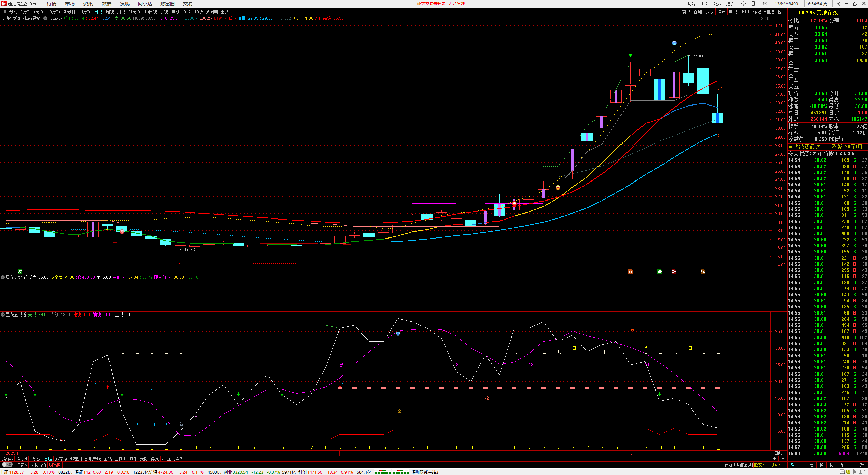This screenshot has width=868, height=475.
Task: Click the mobile phone icon in title bar
Action: coord(753,4)
